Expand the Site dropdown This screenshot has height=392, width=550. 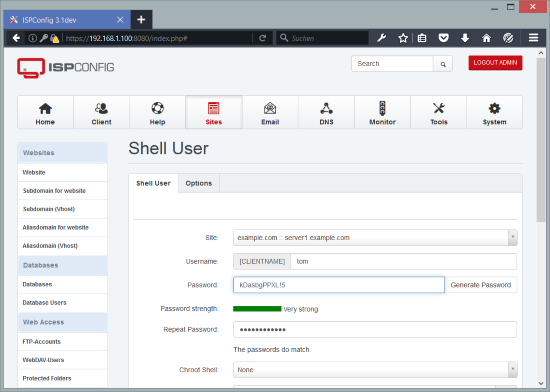coord(512,237)
